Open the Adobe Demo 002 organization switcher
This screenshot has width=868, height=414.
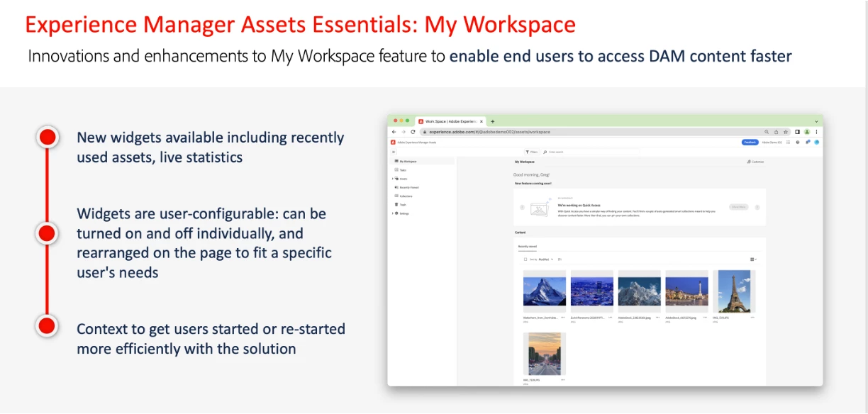[772, 142]
